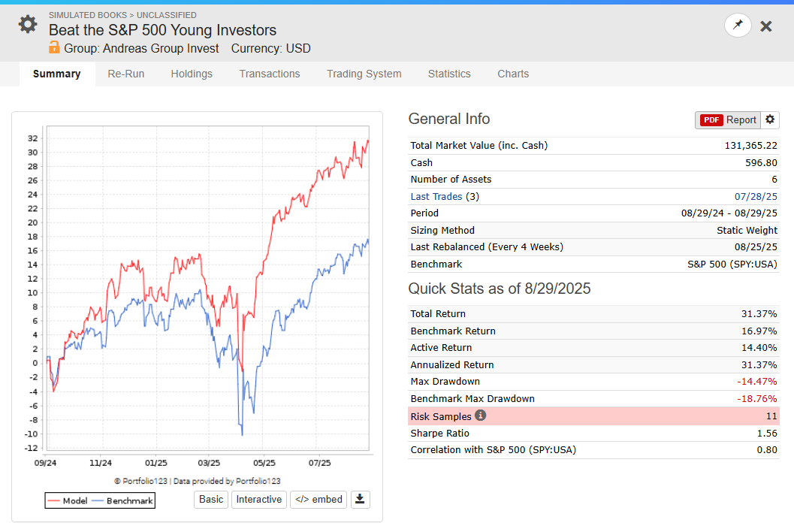Toggle the Model series in the legend

click(68, 500)
